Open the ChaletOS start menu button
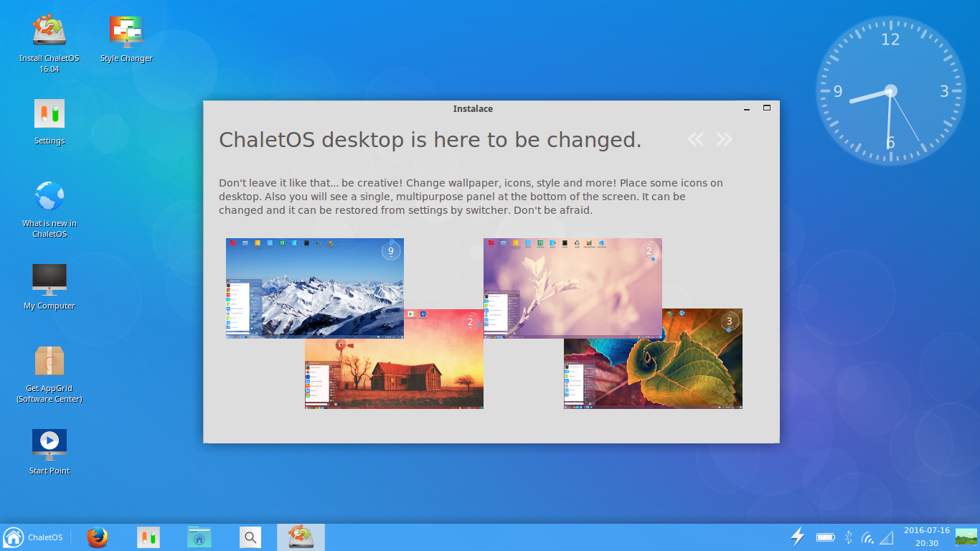The width and height of the screenshot is (980, 551). tap(33, 537)
